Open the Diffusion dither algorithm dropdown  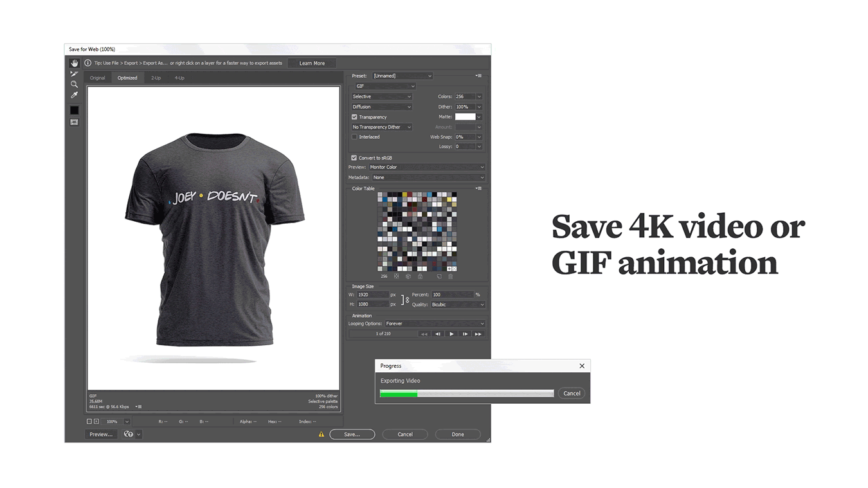pyautogui.click(x=381, y=107)
